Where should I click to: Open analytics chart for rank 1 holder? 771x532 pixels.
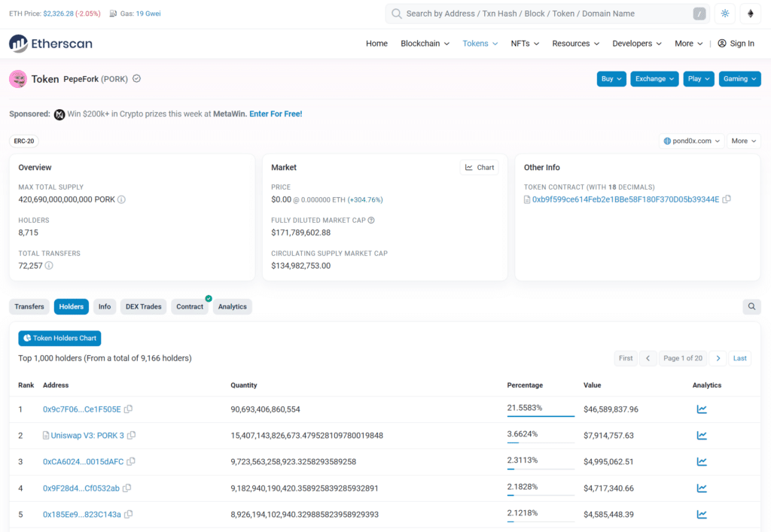pyautogui.click(x=702, y=409)
